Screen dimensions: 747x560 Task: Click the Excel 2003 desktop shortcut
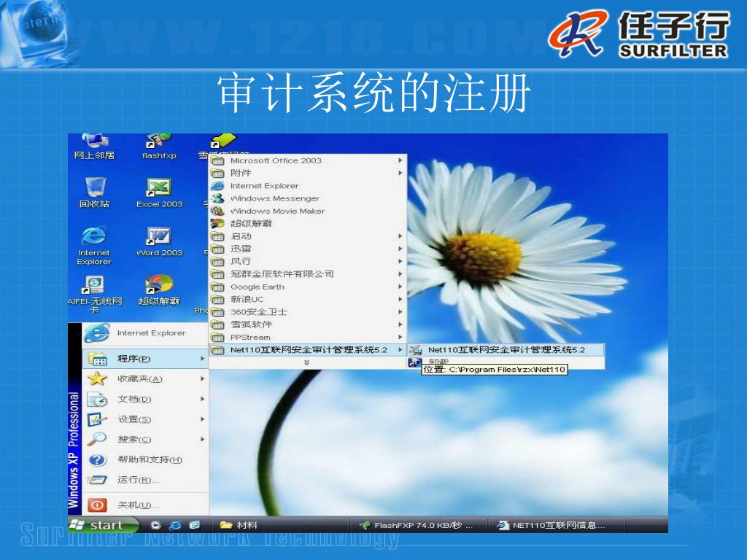tap(159, 189)
